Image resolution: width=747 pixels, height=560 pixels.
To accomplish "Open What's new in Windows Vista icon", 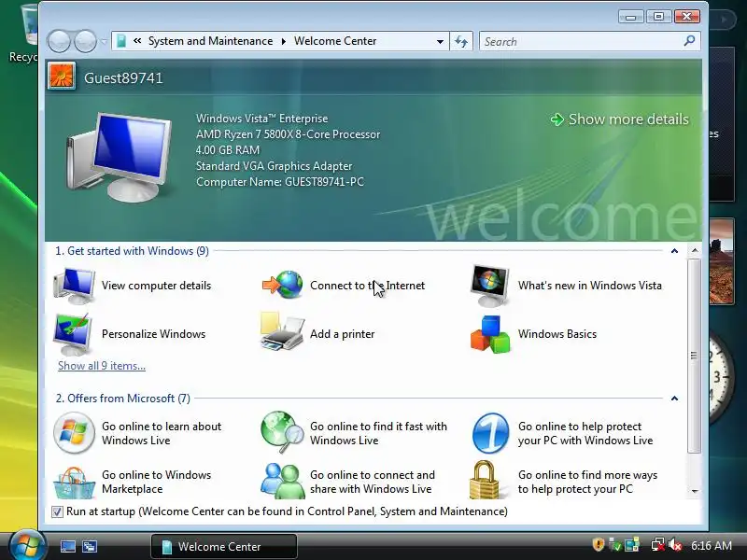I will 489,286.
